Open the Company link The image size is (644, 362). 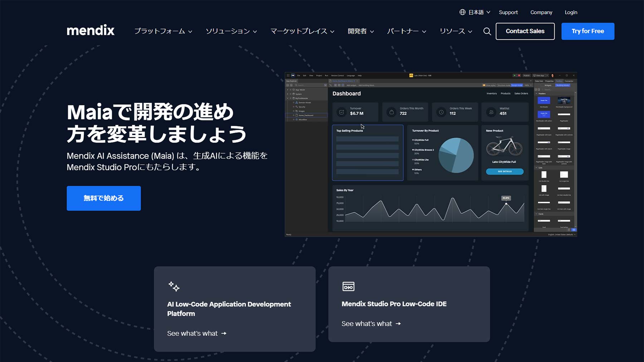click(x=541, y=12)
